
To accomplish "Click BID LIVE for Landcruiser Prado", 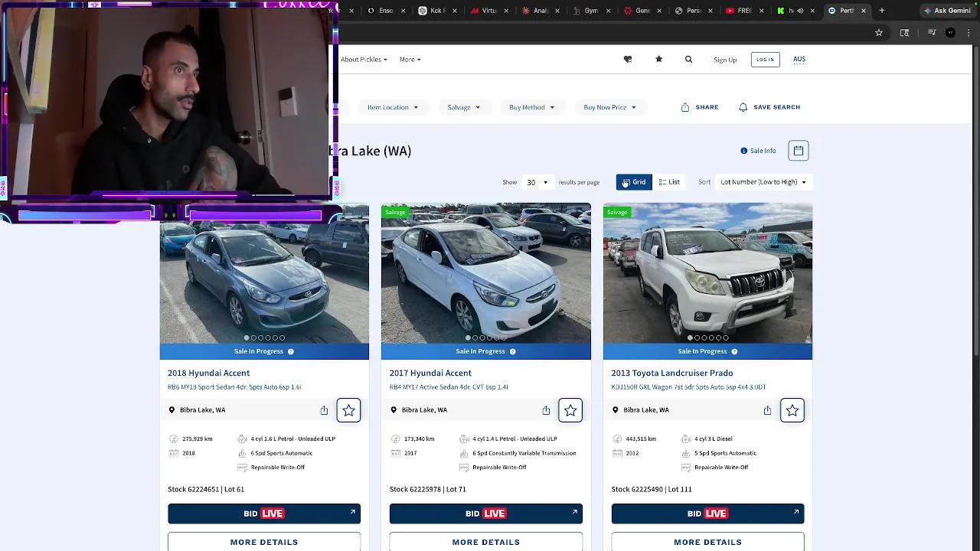I will pyautogui.click(x=707, y=514).
